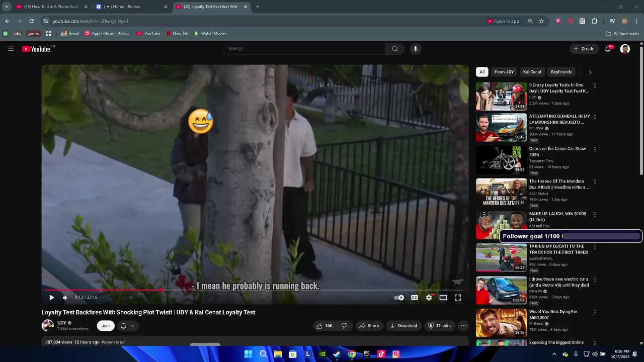The width and height of the screenshot is (644, 362).
Task: Open the YouTube account avatar menu
Action: 625,49
